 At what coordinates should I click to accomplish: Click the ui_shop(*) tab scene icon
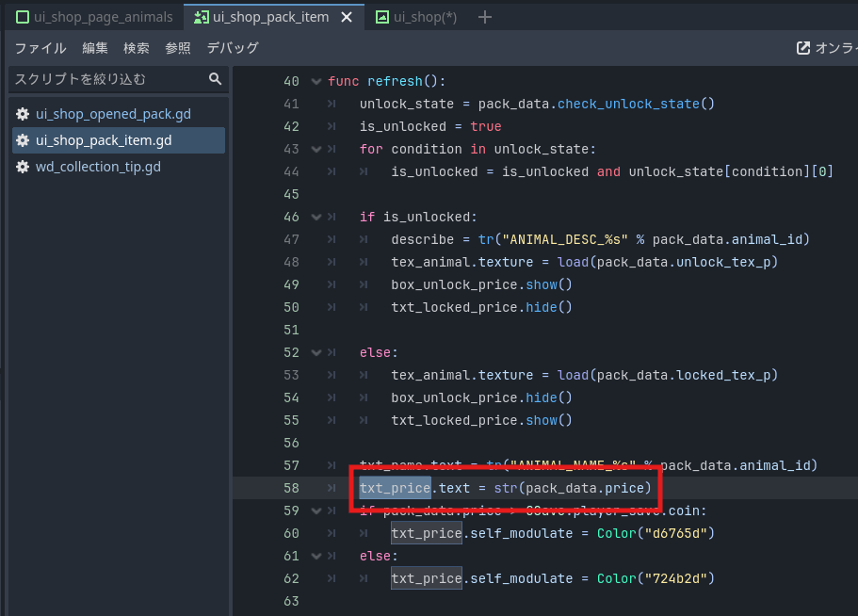tap(382, 17)
